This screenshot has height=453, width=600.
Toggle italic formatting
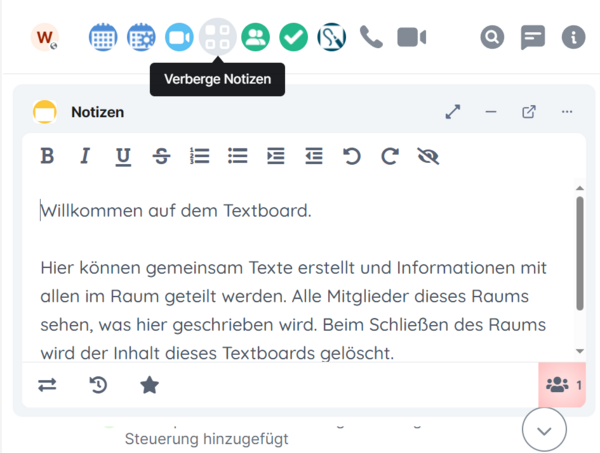(x=85, y=156)
